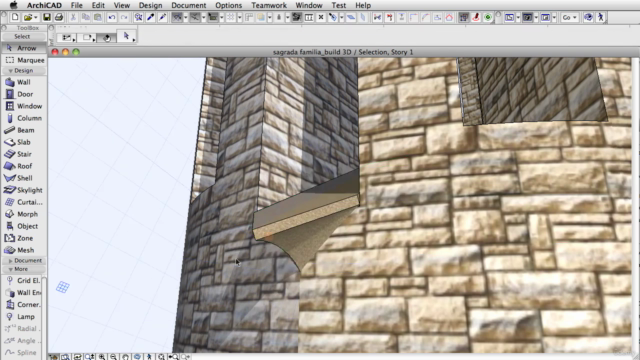This screenshot has width=640, height=360.
Task: Select the Mesh tool
Action: point(23,250)
